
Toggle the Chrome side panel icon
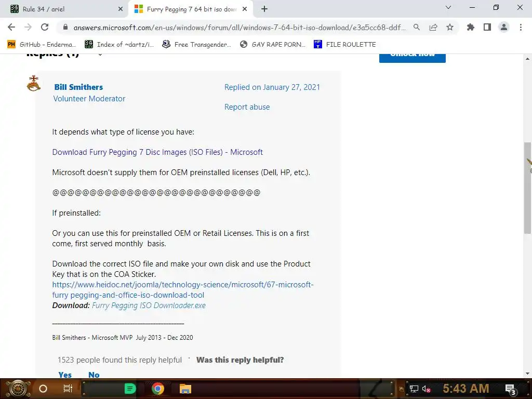tap(487, 27)
